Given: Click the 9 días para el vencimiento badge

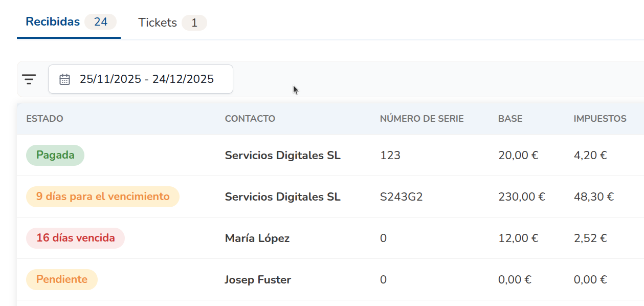Looking at the screenshot, I should pyautogui.click(x=102, y=196).
